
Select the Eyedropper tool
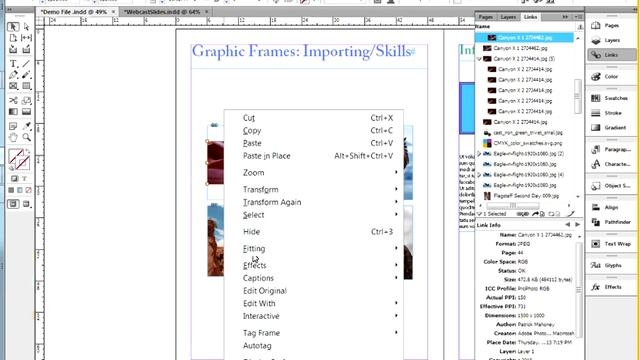(27, 126)
